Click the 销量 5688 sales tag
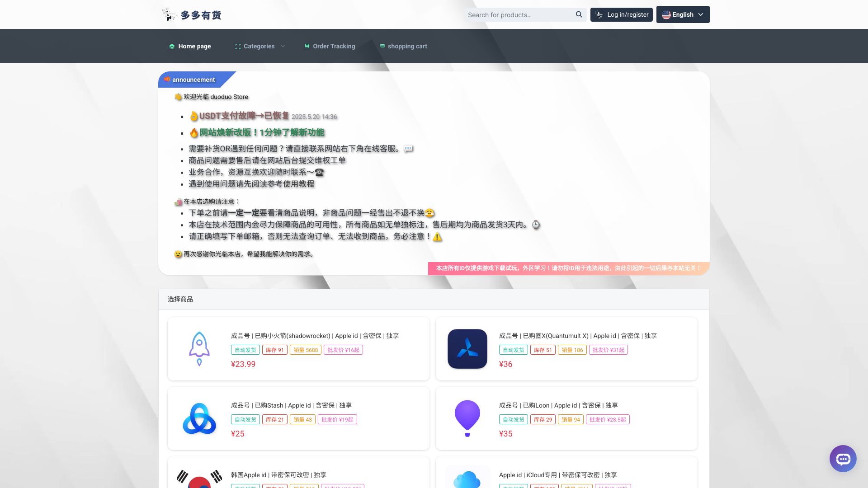 306,350
